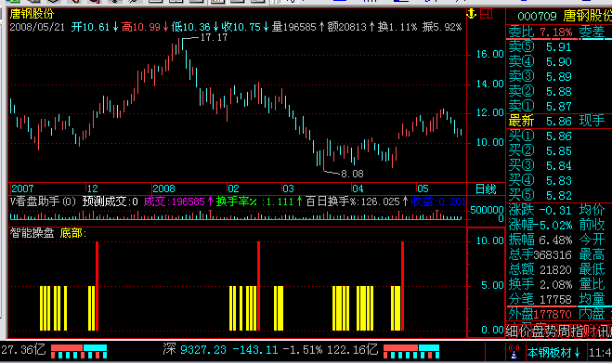Click the 智能操盘 indicator title
This screenshot has height=364, width=612.
tap(32, 233)
